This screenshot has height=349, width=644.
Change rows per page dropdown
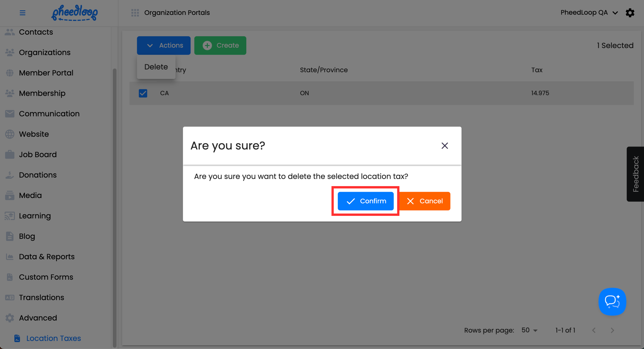(x=529, y=330)
